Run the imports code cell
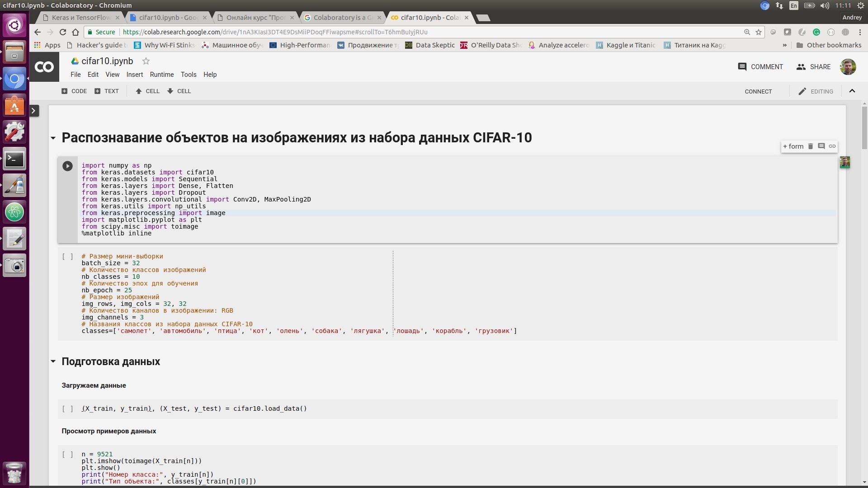868x488 pixels. pyautogui.click(x=67, y=166)
